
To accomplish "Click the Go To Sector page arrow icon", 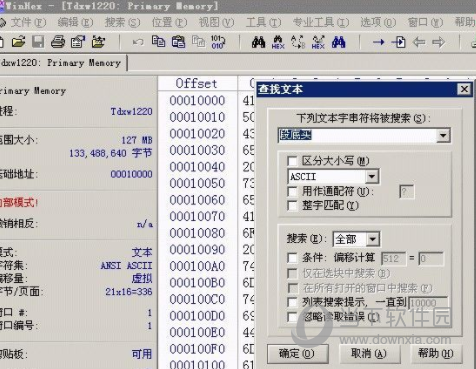I will click(x=398, y=42).
